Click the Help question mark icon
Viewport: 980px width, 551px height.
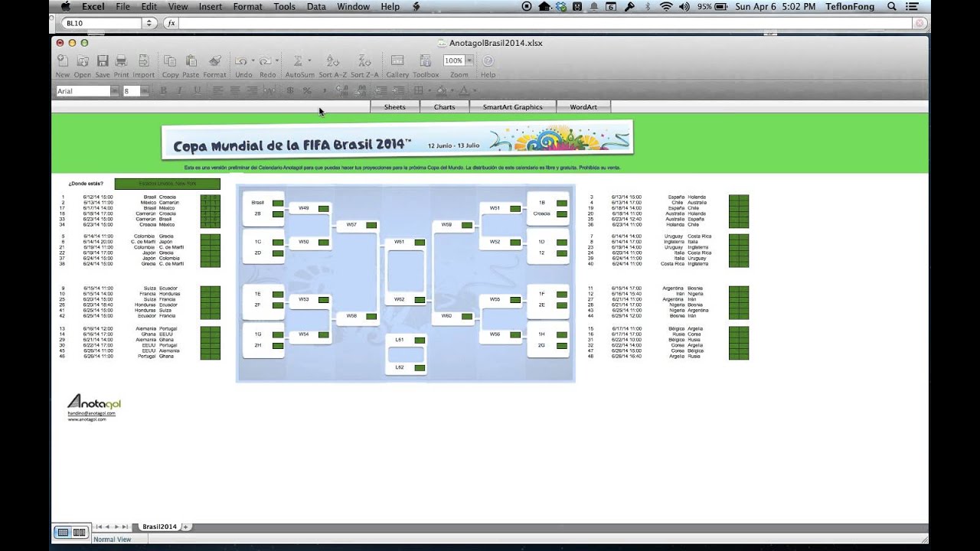click(x=488, y=60)
